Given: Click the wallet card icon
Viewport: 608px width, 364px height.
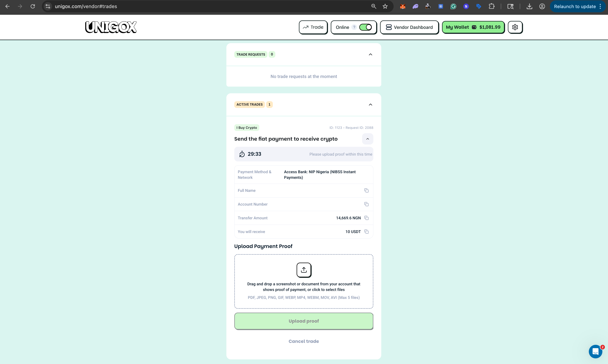Looking at the screenshot, I should coord(474,27).
